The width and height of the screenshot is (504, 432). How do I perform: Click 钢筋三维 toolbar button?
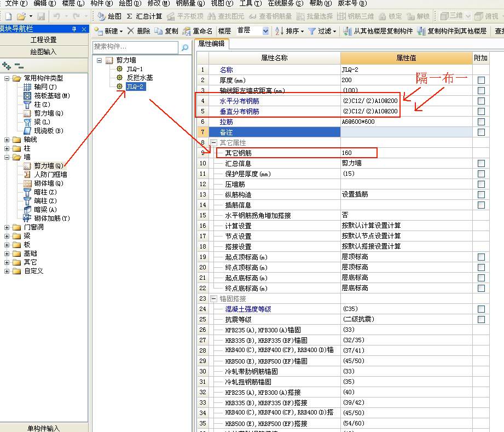click(x=356, y=16)
